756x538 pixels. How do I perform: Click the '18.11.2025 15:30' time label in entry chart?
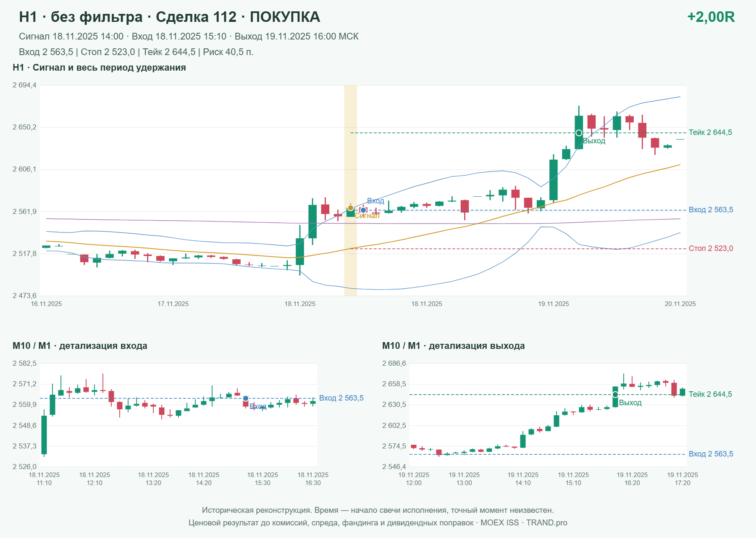pos(262,479)
